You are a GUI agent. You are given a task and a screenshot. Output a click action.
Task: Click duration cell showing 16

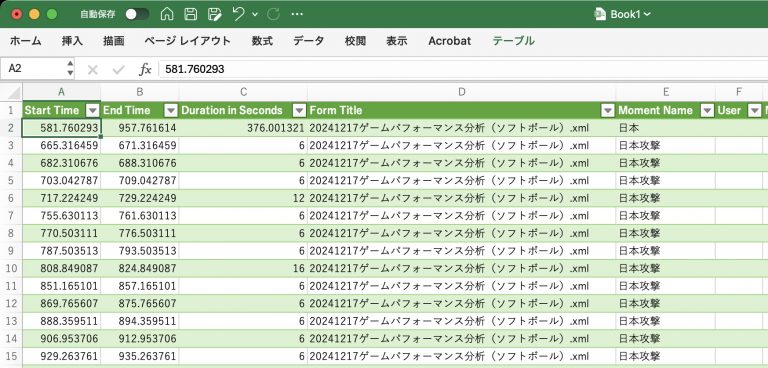[x=243, y=269]
